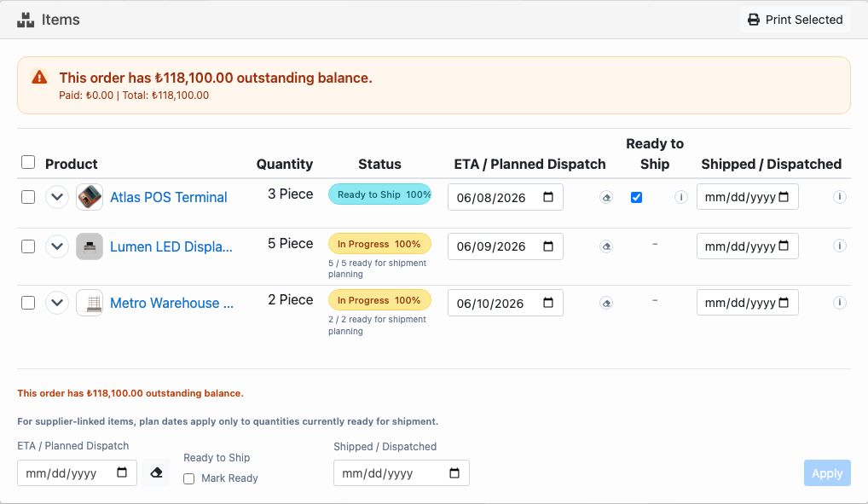Click the shipped info icon on Metro Warehouse row

click(x=840, y=303)
